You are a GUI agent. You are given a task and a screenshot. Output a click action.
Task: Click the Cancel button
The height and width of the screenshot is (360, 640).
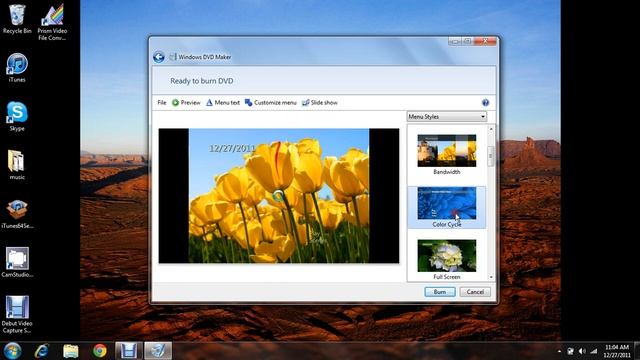point(475,292)
